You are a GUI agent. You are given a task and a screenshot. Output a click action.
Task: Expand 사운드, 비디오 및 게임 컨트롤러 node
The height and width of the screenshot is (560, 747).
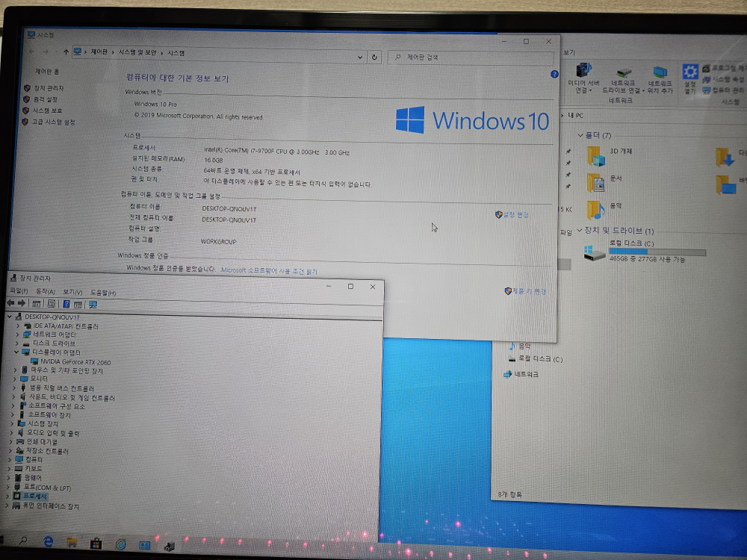[x=13, y=396]
